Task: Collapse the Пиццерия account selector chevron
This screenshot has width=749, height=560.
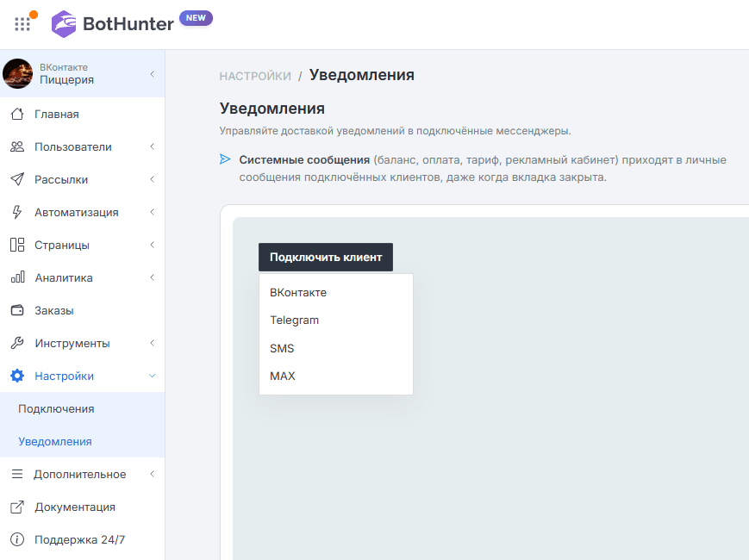Action: tap(152, 74)
